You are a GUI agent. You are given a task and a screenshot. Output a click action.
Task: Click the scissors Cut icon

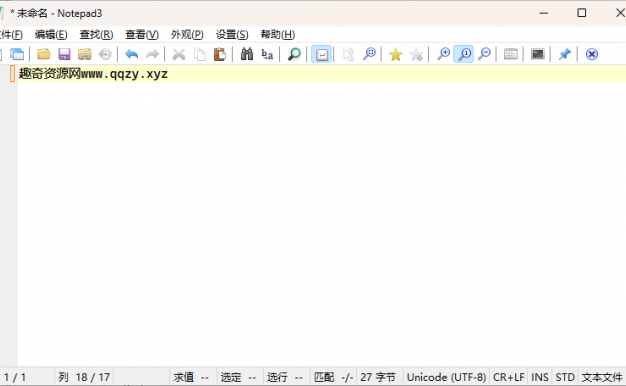[179, 54]
